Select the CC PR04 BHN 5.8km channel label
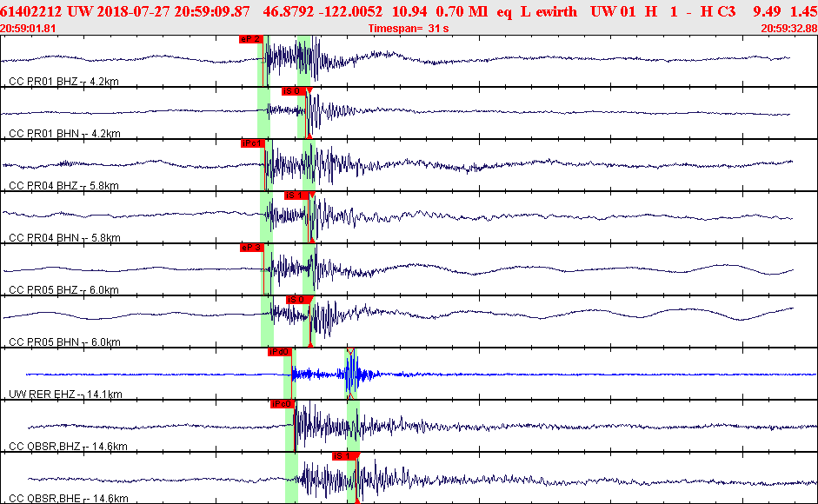818x504 pixels. [x=64, y=238]
